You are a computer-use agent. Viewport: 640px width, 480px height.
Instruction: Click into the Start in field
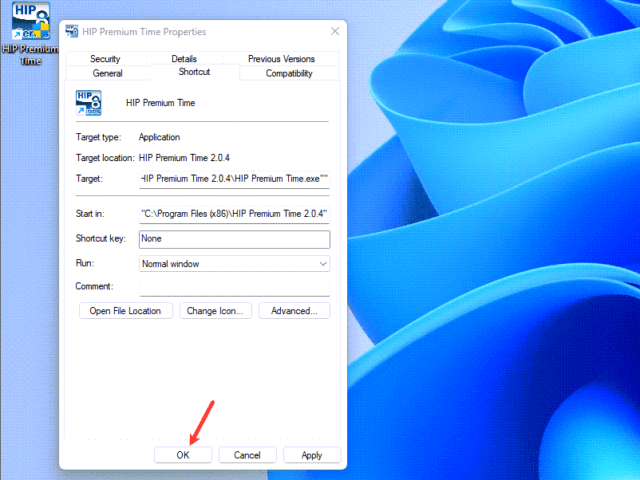point(234,214)
